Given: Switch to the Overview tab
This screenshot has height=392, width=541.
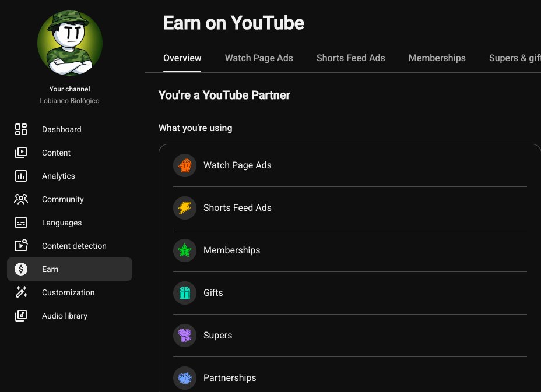Looking at the screenshot, I should pyautogui.click(x=182, y=58).
